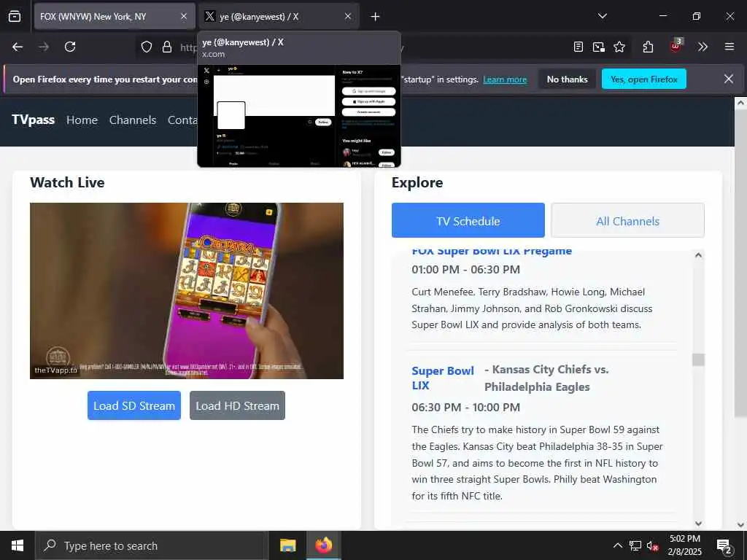Screen dimensions: 747x560
Task: Click schedule list scroll-down arrow
Action: coord(698,524)
